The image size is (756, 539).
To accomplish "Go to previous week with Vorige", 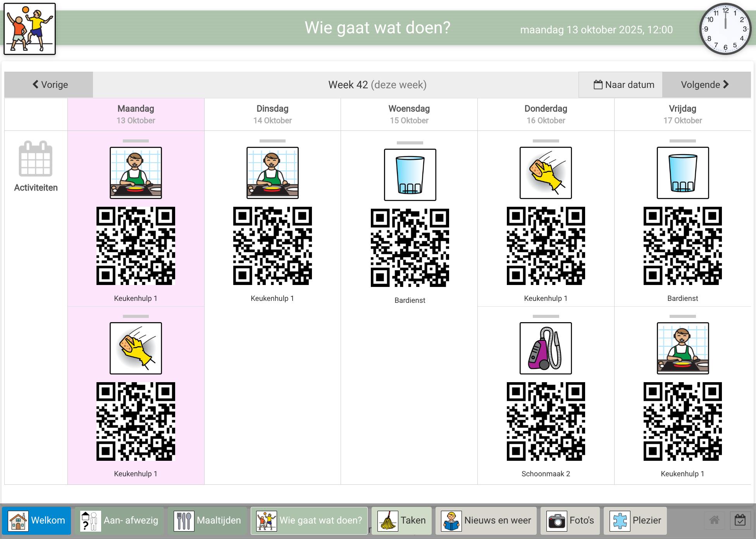I will (49, 85).
